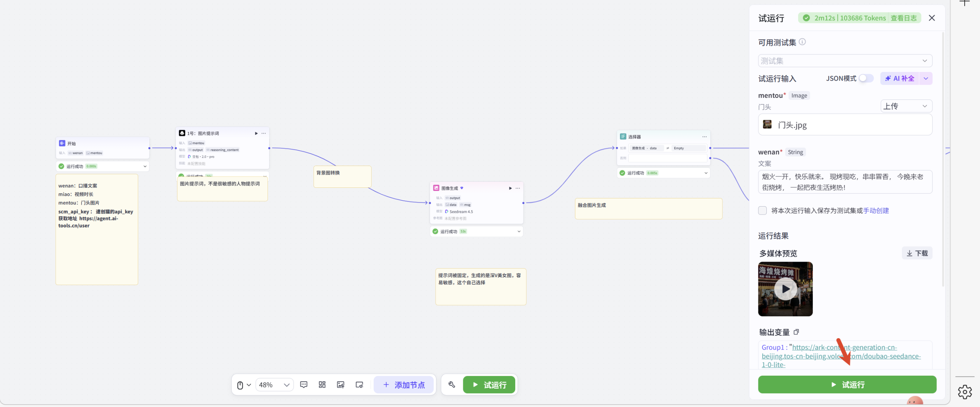The image size is (980, 407).
Task: Open the AI 补全 arrow menu
Action: [926, 78]
